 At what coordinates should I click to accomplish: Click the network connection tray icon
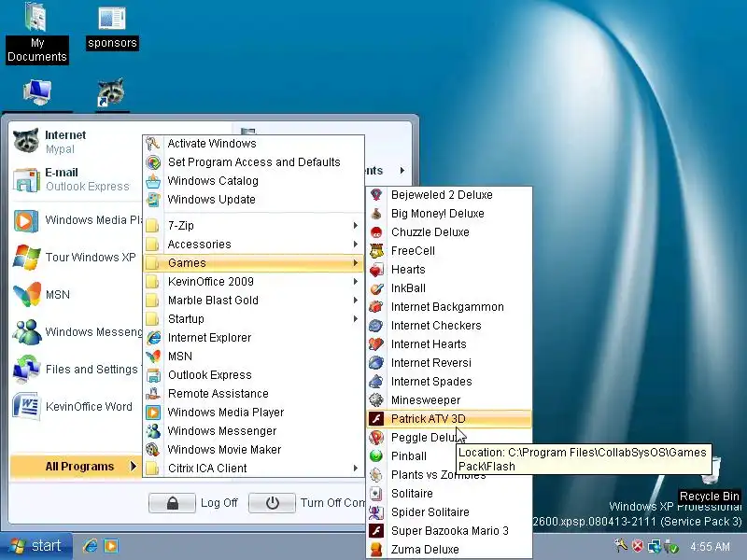[655, 546]
